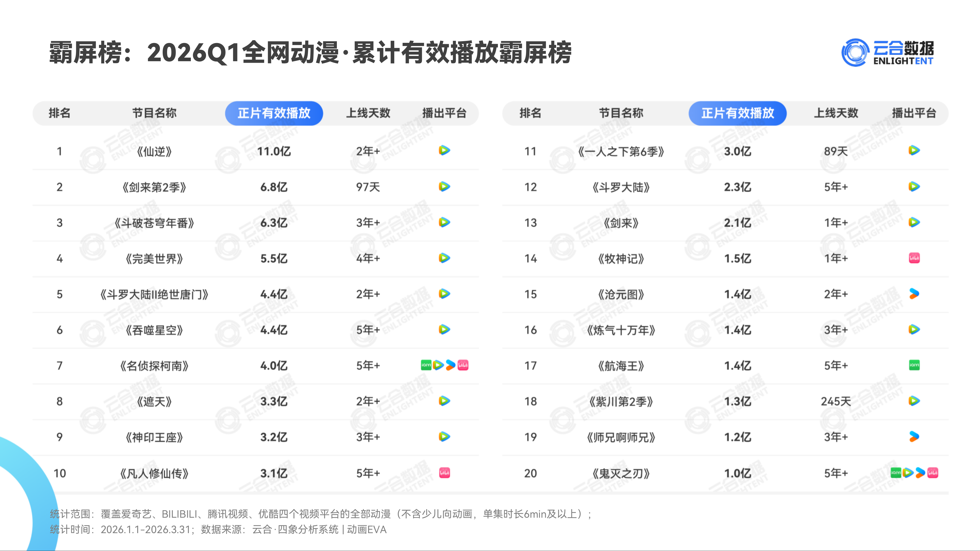
Task: Click Tencent Video icon in 完美世界 row
Action: pos(444,258)
